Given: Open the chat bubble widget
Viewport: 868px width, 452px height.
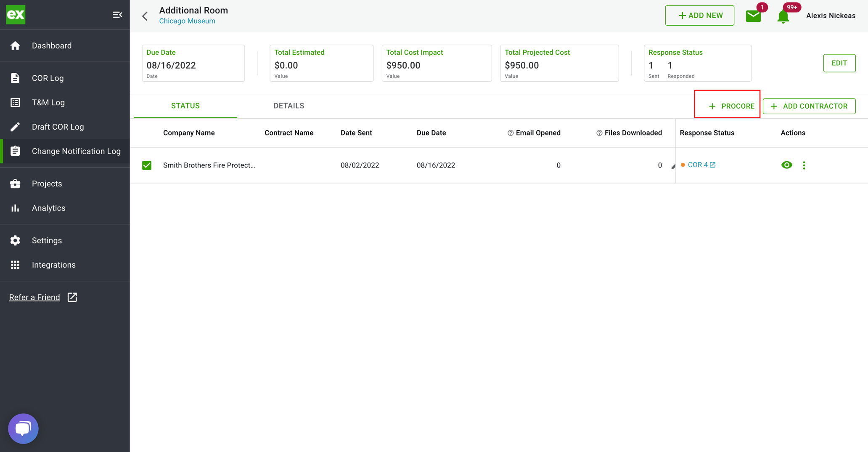Looking at the screenshot, I should coord(23,428).
